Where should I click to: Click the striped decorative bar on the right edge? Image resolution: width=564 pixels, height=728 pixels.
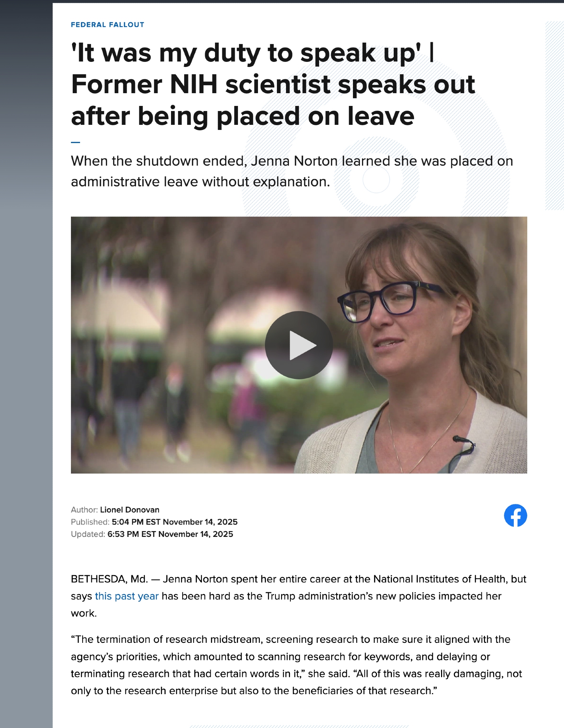click(555, 116)
